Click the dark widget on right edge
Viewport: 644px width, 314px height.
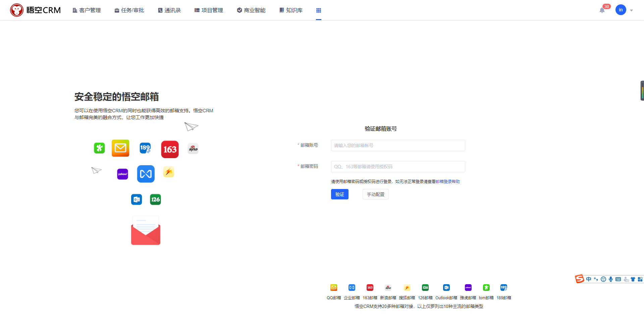pos(642,90)
